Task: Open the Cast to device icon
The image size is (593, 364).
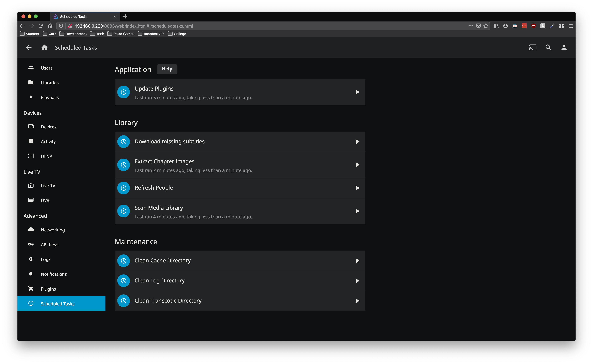Action: [x=533, y=47]
